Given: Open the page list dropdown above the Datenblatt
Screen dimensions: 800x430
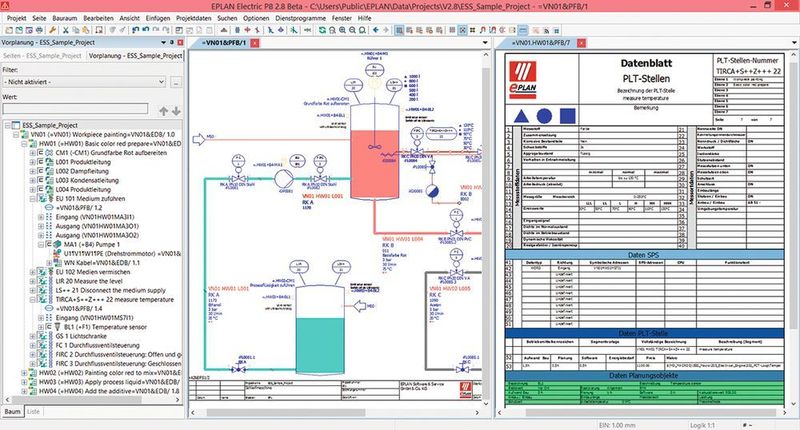Looking at the screenshot, I should point(794,43).
